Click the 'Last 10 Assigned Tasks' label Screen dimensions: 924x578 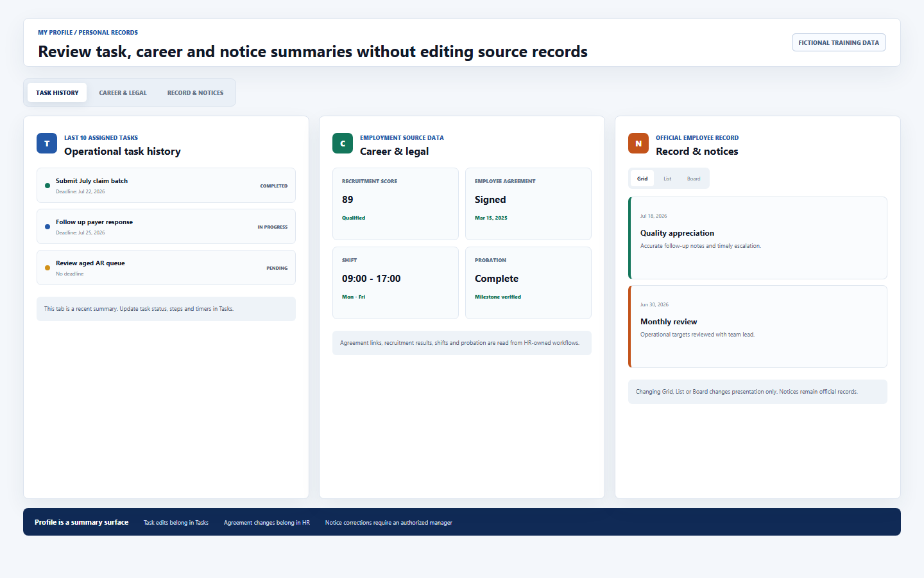pyautogui.click(x=101, y=137)
